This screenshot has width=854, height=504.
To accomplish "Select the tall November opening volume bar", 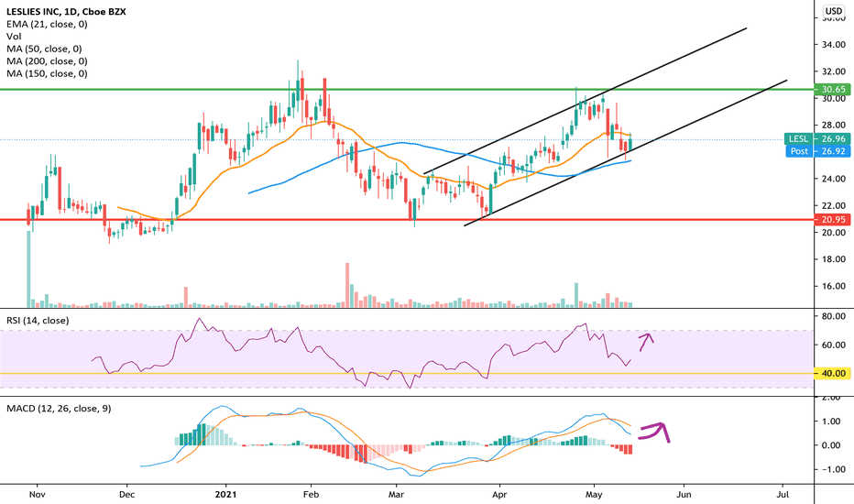I will click(29, 268).
